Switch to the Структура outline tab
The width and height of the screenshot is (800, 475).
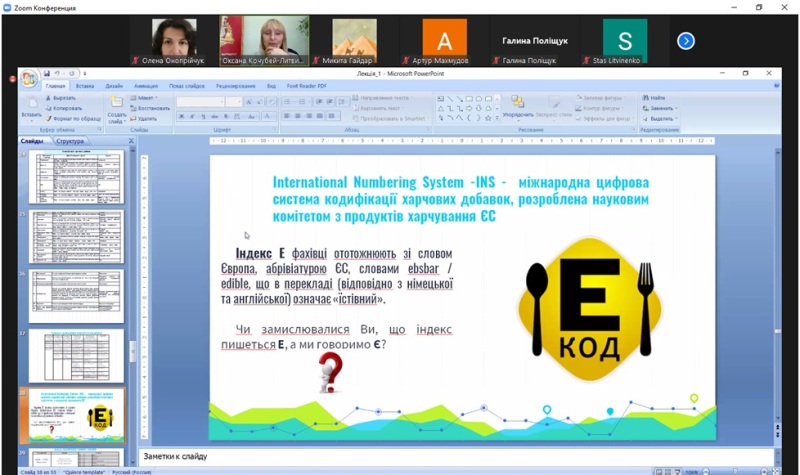click(x=70, y=141)
